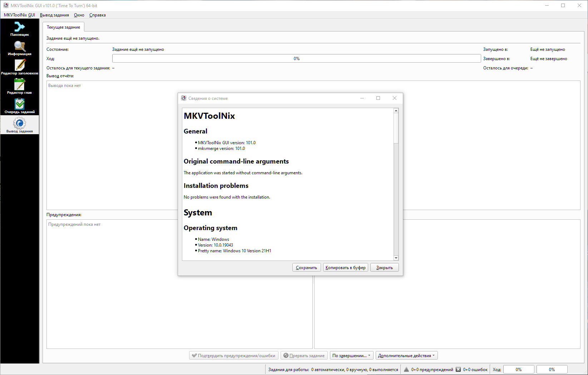Click the dialog scrollbar up arrow
Screen dimensions: 588x375
coord(396,111)
